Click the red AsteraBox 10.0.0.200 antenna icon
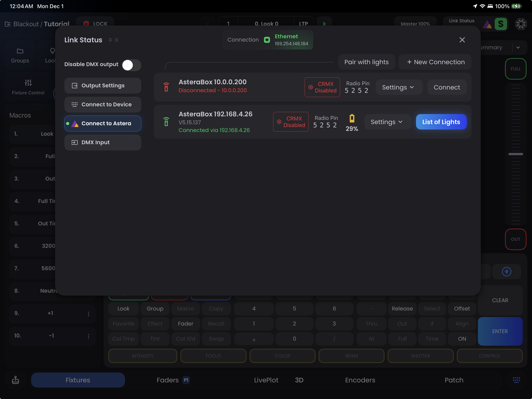Screen dimensions: 532x399 pos(166,87)
